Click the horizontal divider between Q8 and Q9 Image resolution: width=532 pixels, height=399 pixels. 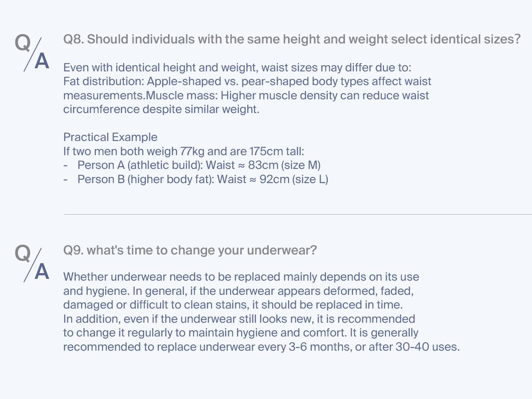click(298, 215)
